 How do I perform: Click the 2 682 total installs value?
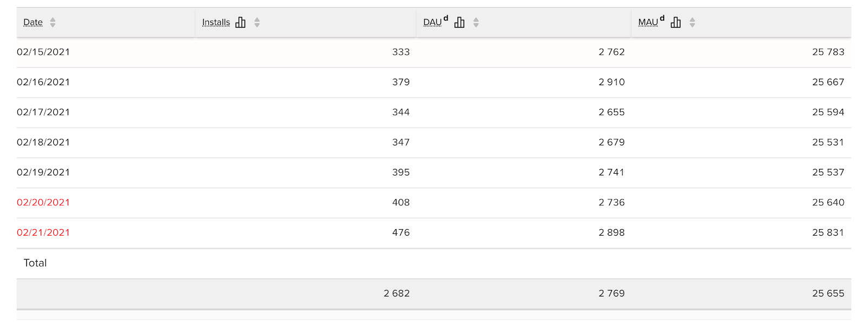coord(397,293)
